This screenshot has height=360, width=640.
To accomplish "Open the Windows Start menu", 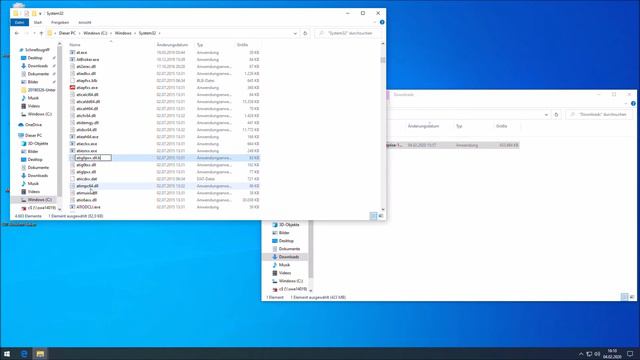I will pyautogui.click(x=7, y=353).
